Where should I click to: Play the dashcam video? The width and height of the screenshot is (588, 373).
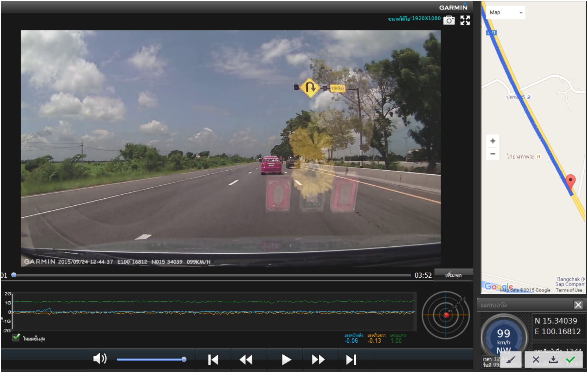pyautogui.click(x=286, y=360)
